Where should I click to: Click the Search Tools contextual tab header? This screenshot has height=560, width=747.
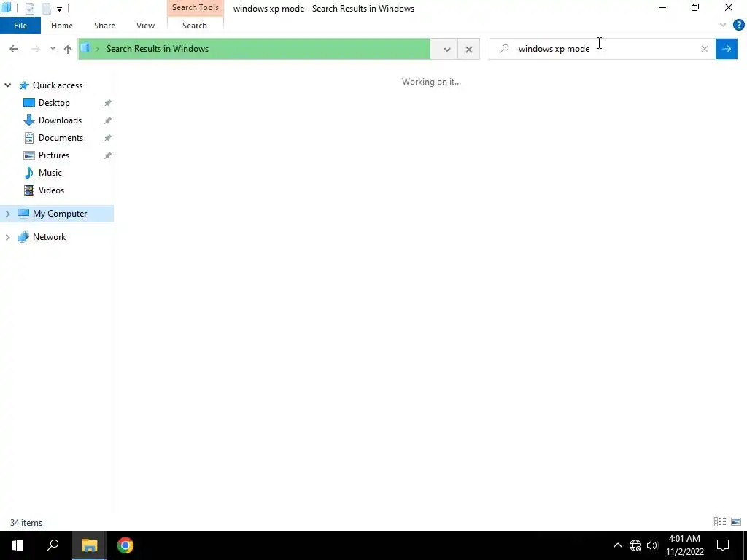click(196, 7)
